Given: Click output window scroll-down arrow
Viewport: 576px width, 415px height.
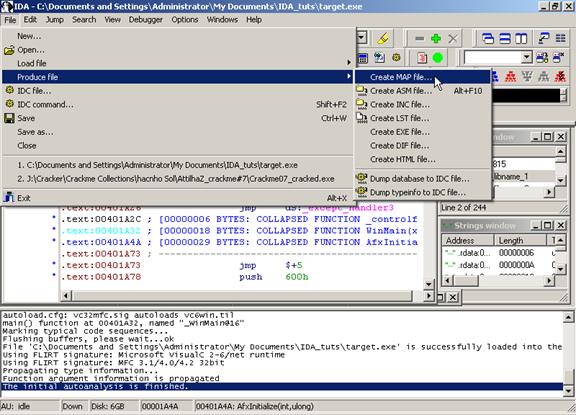Looking at the screenshot, I should pos(568,390).
